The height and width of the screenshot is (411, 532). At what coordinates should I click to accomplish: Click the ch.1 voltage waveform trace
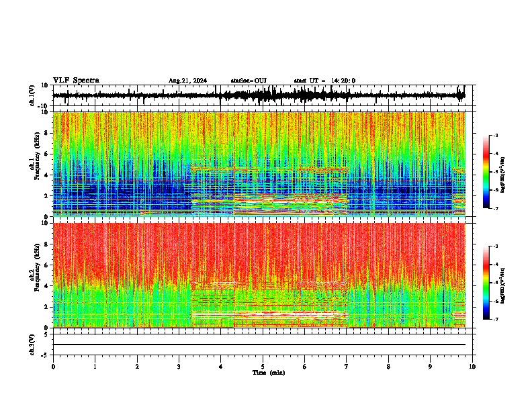tap(259, 95)
